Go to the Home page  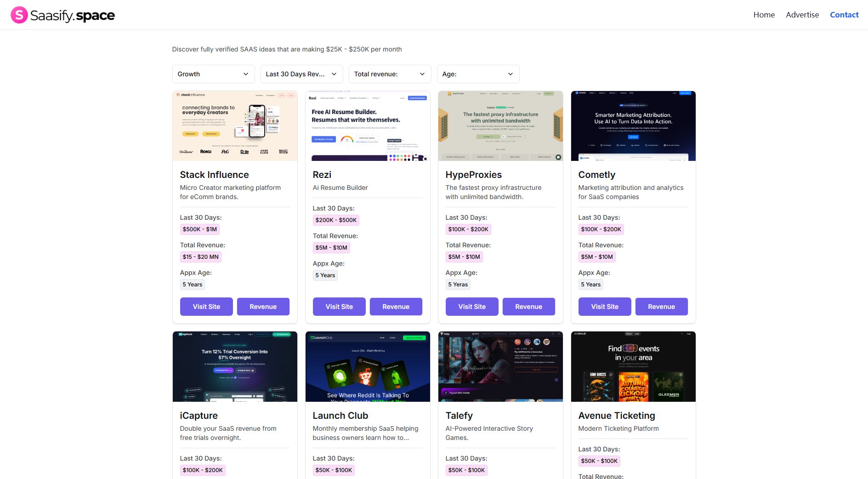(x=764, y=15)
